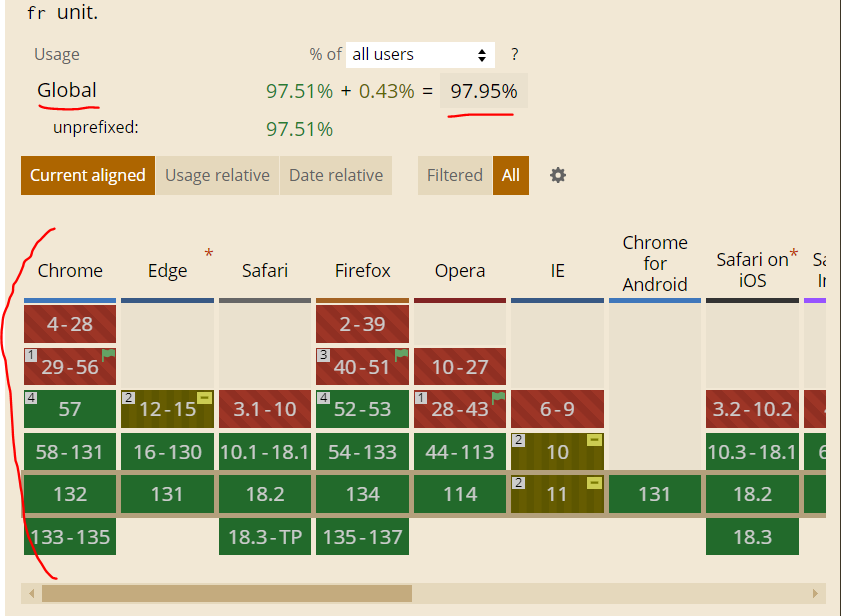
Task: Click the unprefixed 97.51% value
Action: [299, 129]
